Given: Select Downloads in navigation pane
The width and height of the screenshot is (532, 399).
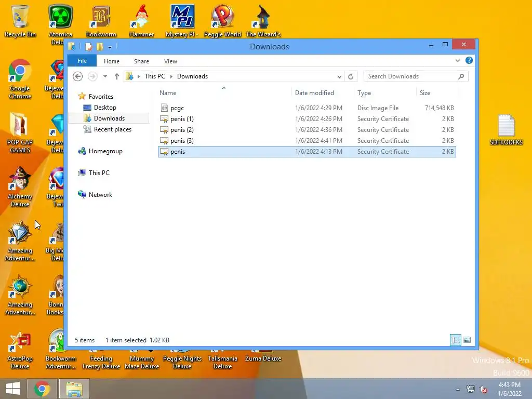Looking at the screenshot, I should (109, 118).
